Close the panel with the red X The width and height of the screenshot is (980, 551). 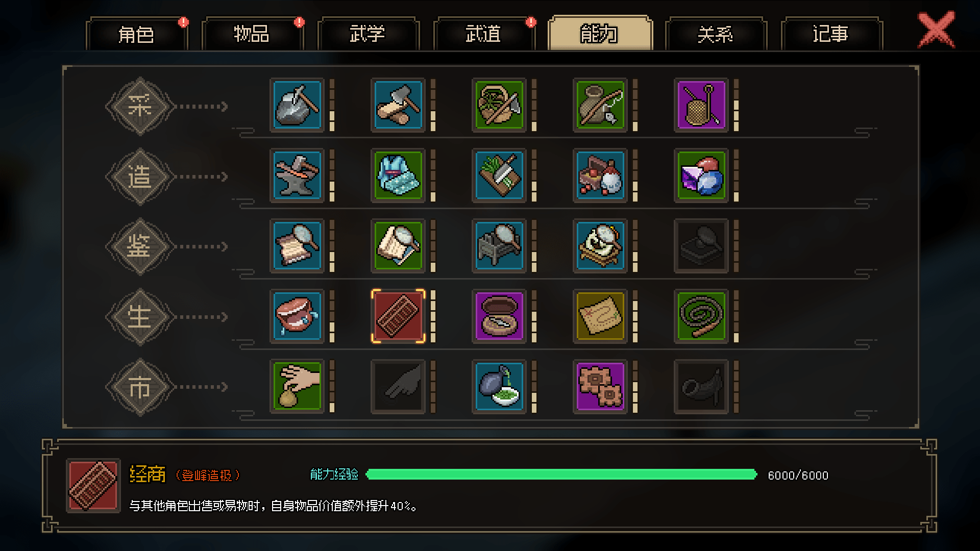pyautogui.click(x=936, y=30)
